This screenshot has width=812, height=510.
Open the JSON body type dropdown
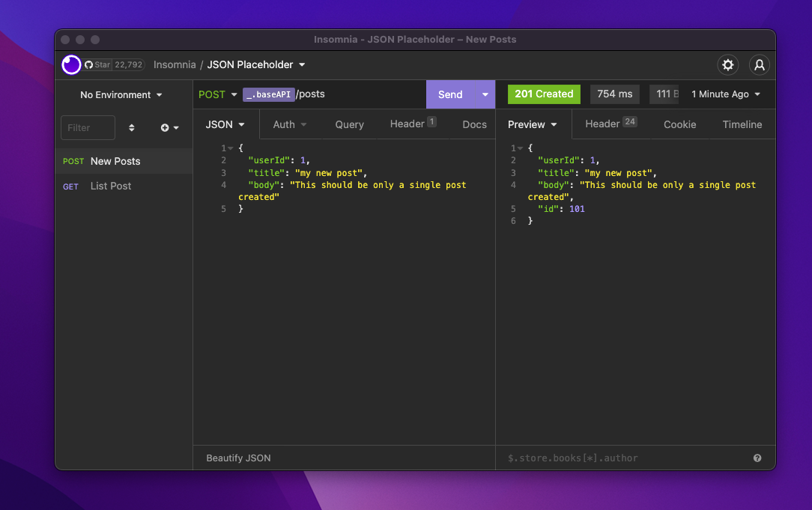tap(225, 124)
